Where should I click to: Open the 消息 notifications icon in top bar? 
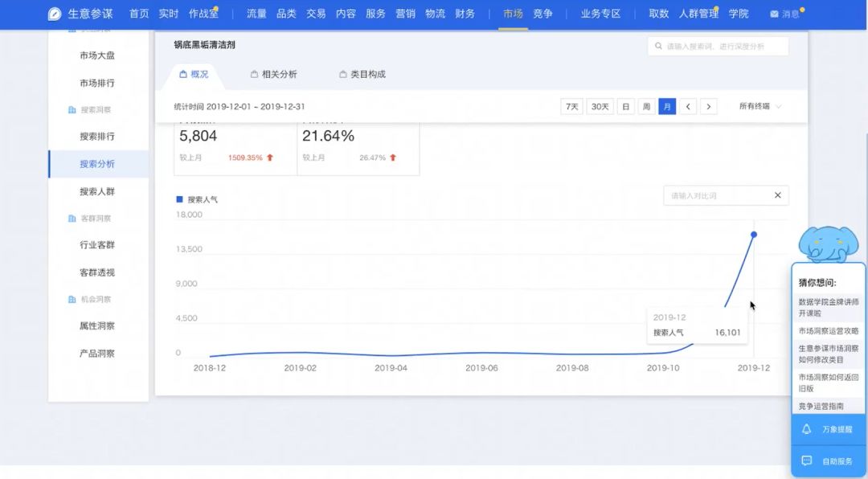774,13
